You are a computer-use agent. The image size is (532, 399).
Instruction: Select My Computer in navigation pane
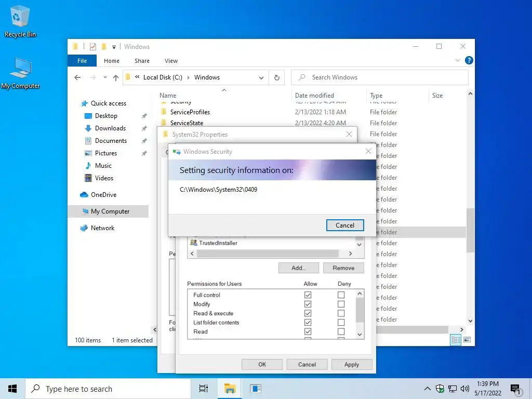click(108, 211)
